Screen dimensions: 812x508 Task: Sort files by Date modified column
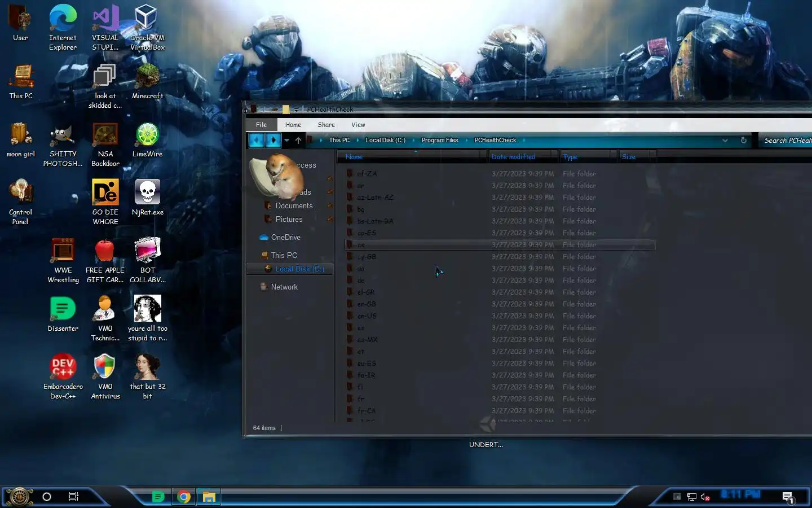(523, 157)
